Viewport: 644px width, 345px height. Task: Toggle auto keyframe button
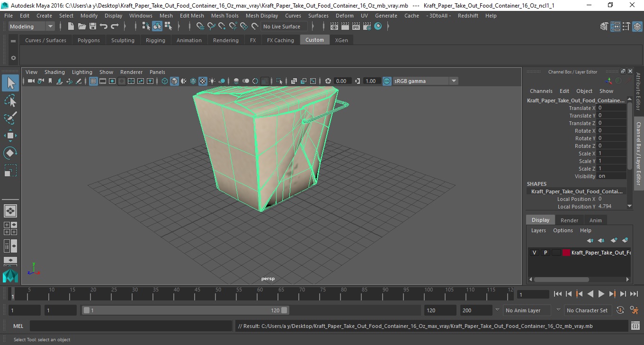[620, 310]
